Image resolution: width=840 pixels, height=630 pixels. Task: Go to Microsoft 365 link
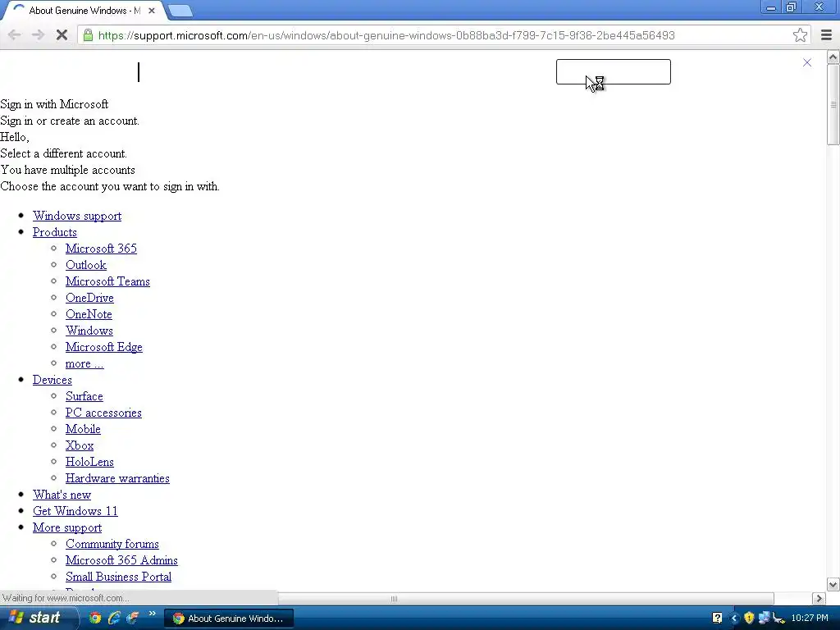[101, 249]
